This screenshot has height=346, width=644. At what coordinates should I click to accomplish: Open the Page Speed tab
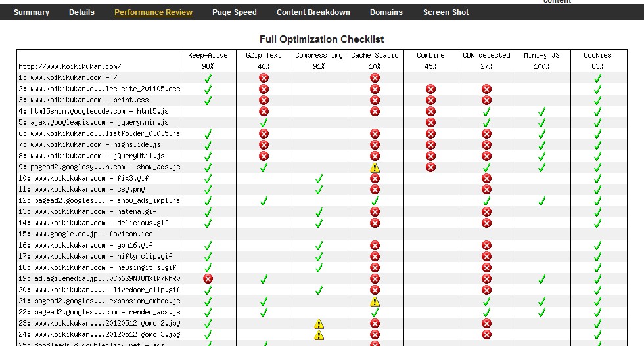point(235,12)
